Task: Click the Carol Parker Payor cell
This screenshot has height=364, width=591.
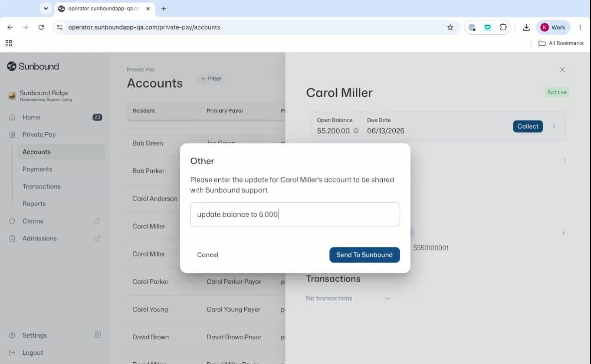Action: [234, 282]
